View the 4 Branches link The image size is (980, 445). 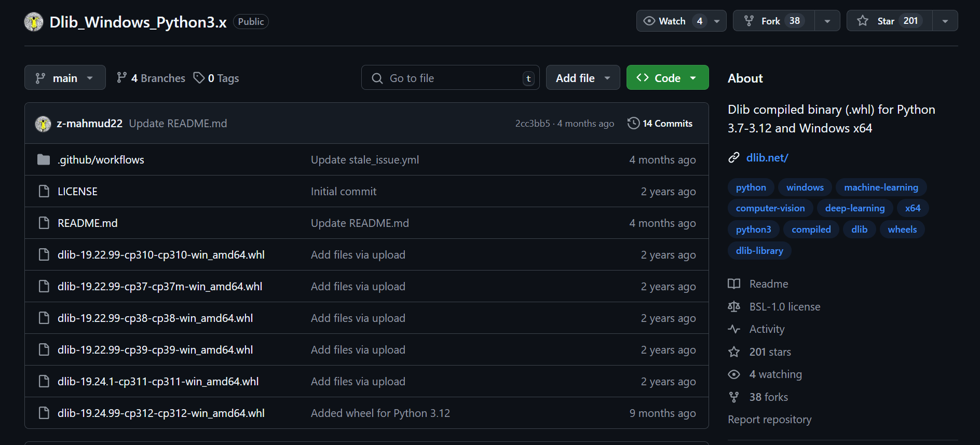151,78
